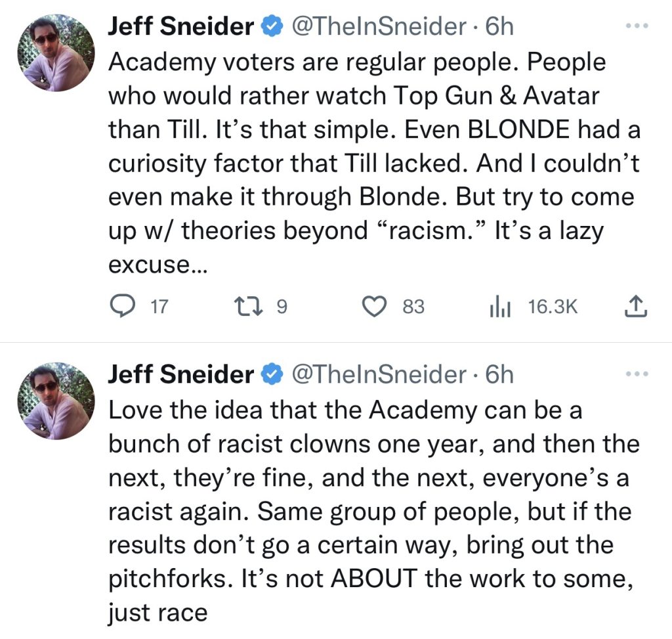
Task: Click the 'Jeff Sneider' name on the second tweet
Action: tap(180, 375)
